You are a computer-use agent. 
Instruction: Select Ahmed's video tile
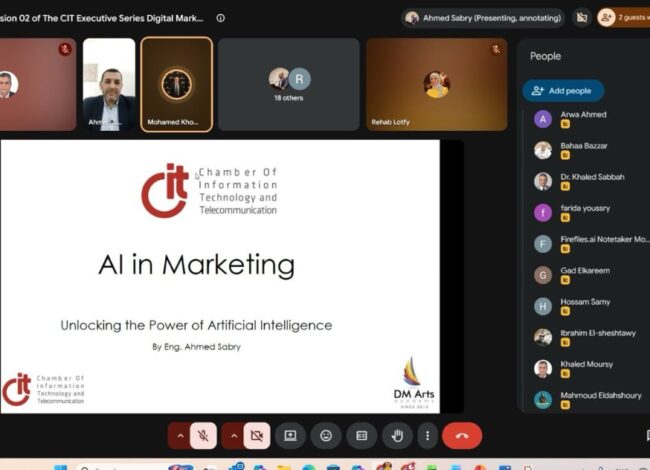[109, 85]
